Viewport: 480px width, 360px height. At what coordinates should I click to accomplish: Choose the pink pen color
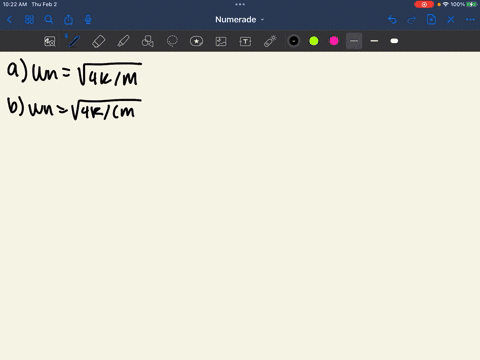click(334, 41)
